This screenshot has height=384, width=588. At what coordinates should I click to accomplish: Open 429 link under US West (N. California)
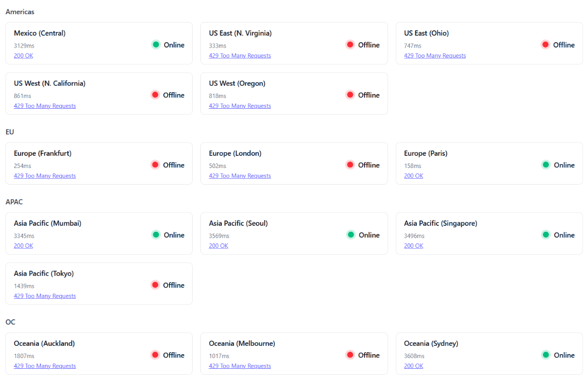45,106
